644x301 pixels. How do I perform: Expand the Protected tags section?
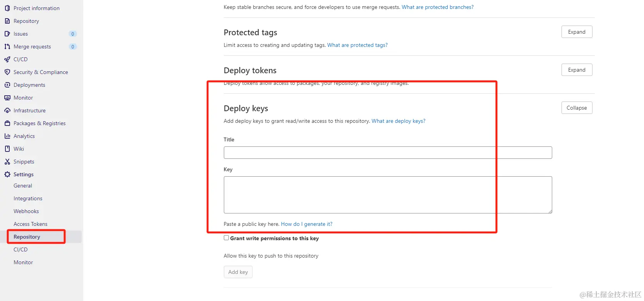[x=576, y=32]
